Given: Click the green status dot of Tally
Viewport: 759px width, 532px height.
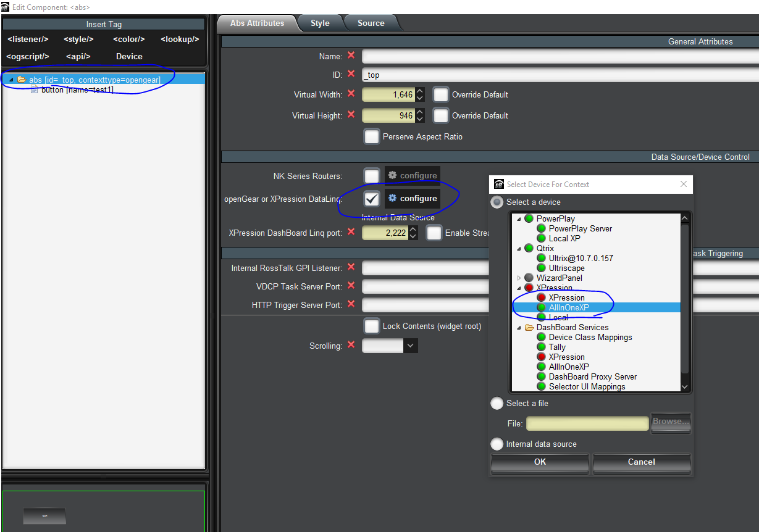Looking at the screenshot, I should pyautogui.click(x=541, y=347).
